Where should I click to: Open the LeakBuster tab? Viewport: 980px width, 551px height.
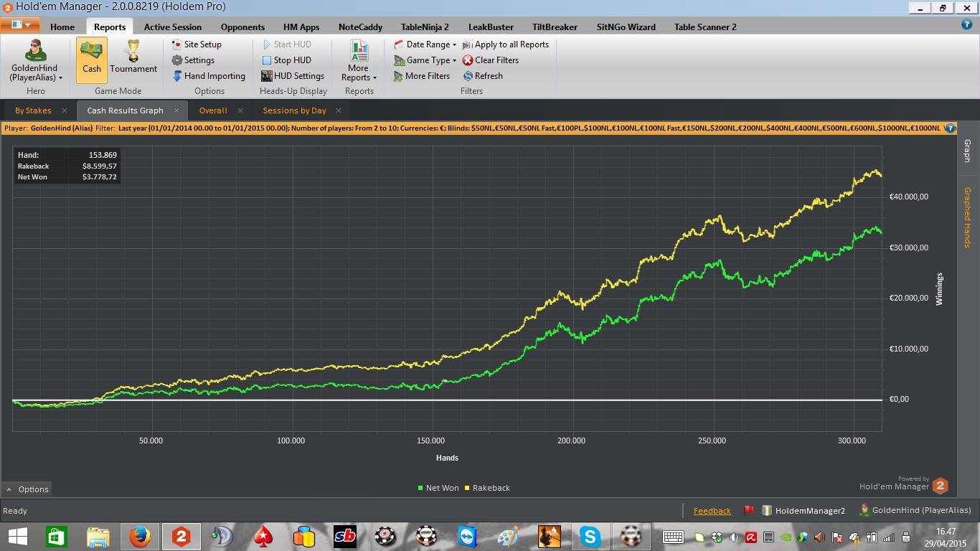(491, 27)
